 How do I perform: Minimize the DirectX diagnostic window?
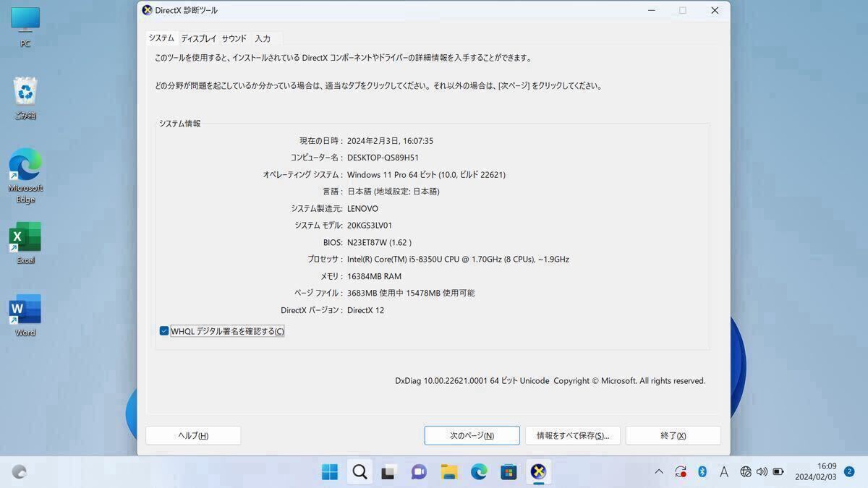tap(652, 10)
